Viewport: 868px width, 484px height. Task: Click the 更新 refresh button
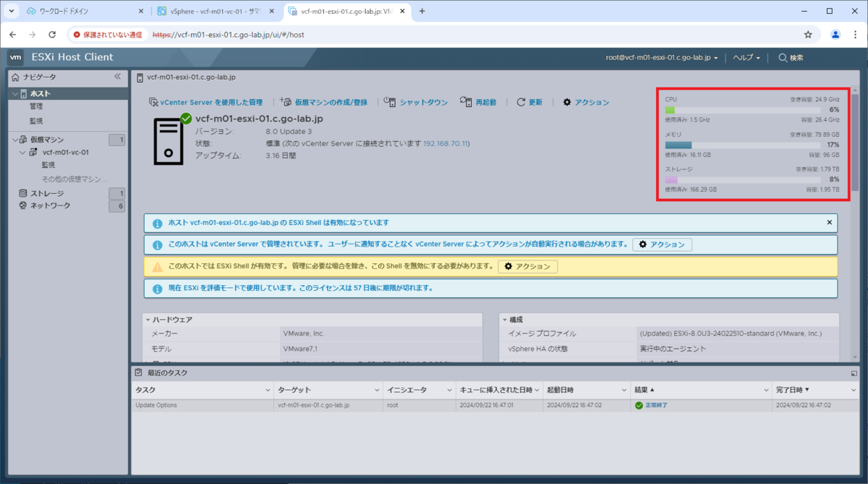(x=529, y=103)
